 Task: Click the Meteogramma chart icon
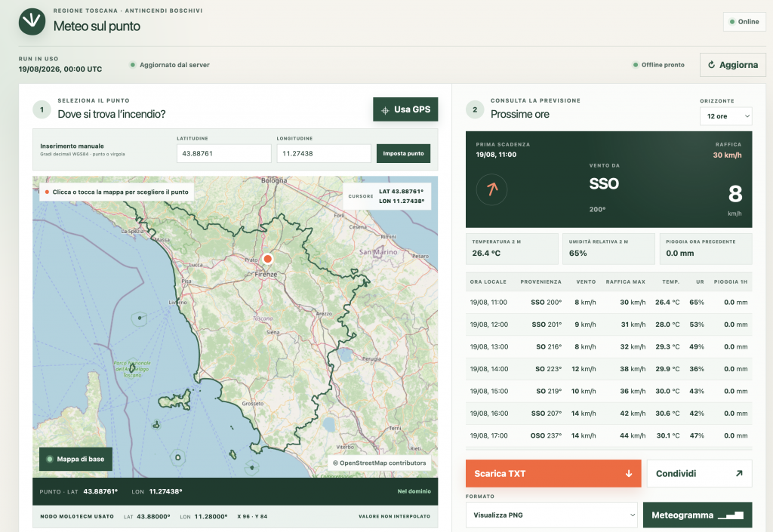point(731,515)
